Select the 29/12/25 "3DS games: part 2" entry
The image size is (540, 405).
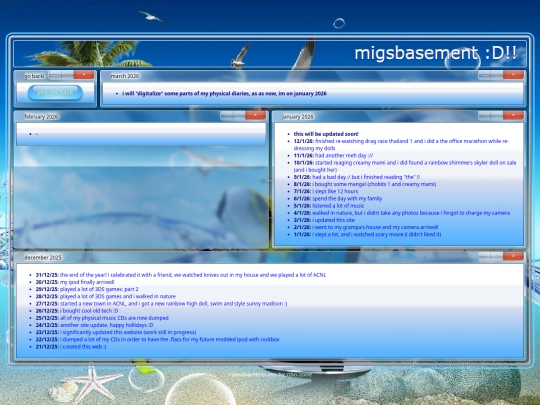[87, 289]
